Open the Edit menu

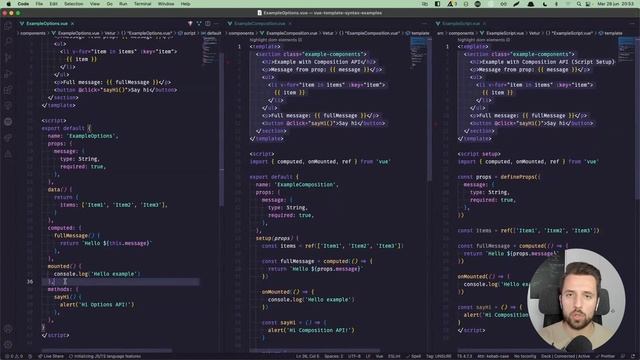coord(53,4)
